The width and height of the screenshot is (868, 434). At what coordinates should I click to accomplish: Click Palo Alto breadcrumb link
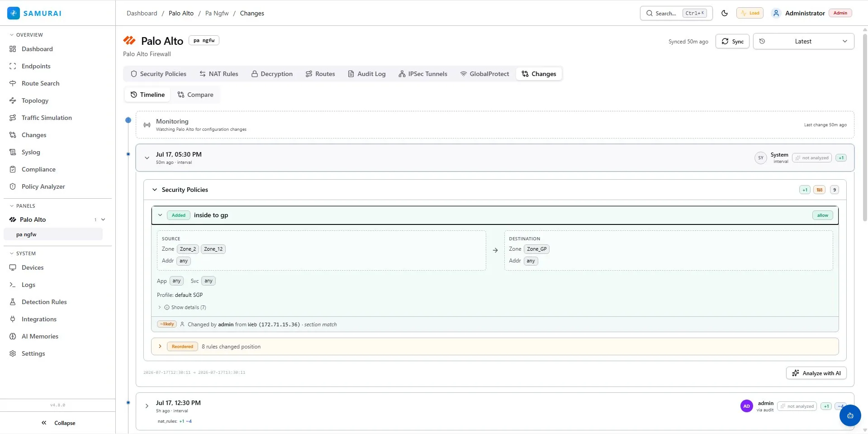pos(181,13)
